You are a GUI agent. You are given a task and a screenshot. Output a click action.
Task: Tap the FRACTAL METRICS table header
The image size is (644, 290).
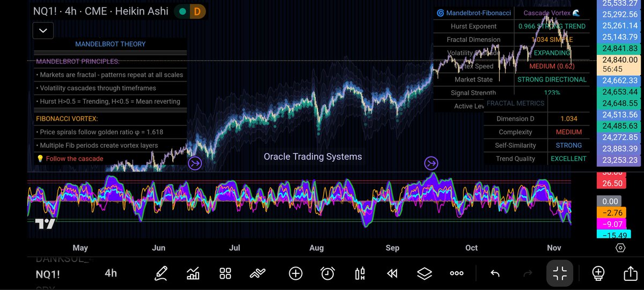click(x=515, y=103)
